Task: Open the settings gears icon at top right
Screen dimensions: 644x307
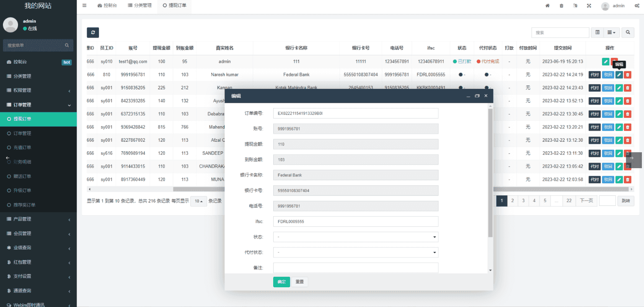Action: (637, 6)
